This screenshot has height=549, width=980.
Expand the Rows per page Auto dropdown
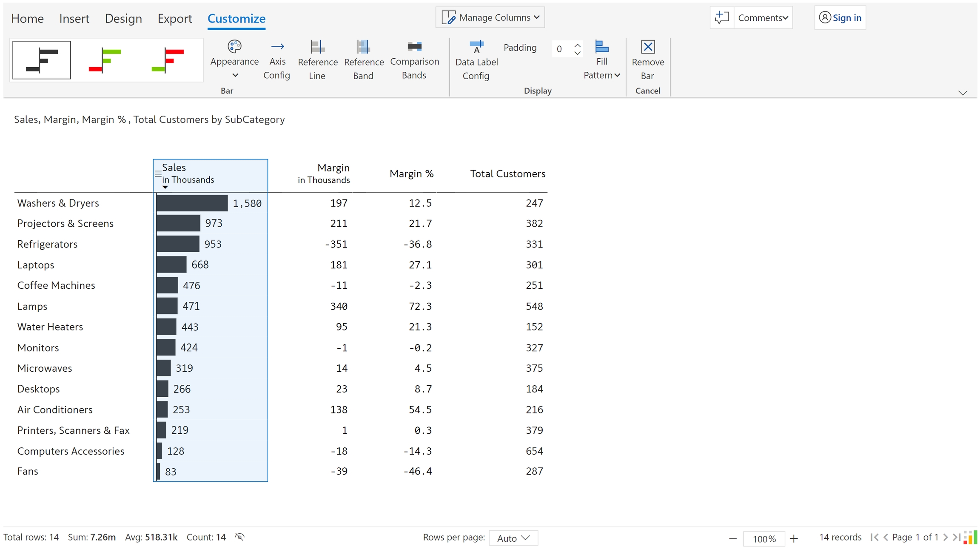tap(513, 538)
